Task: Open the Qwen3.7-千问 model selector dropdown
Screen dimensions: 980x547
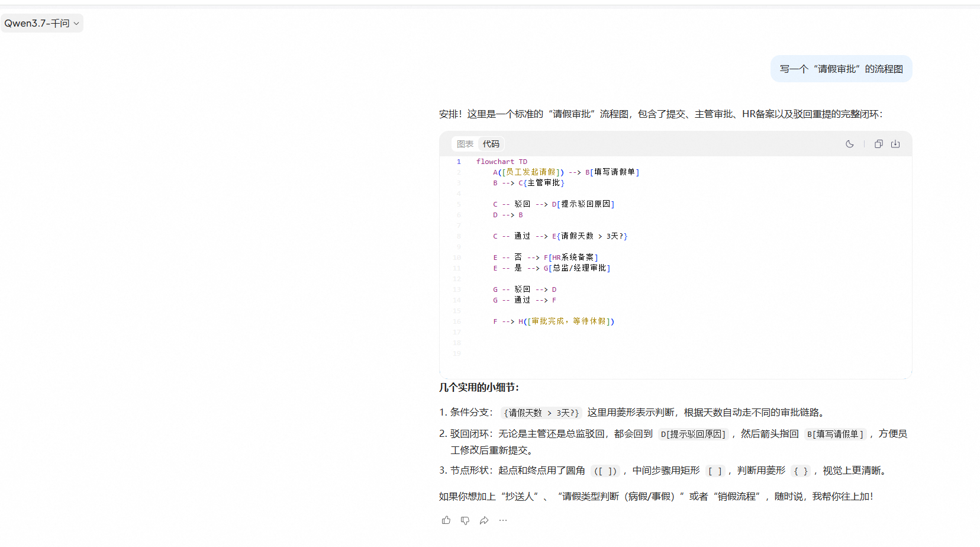Action: pos(41,23)
